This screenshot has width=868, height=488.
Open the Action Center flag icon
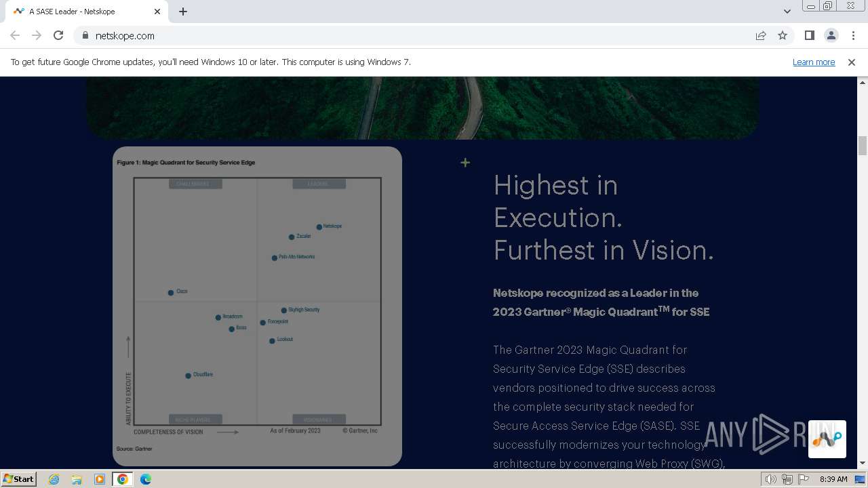(804, 479)
